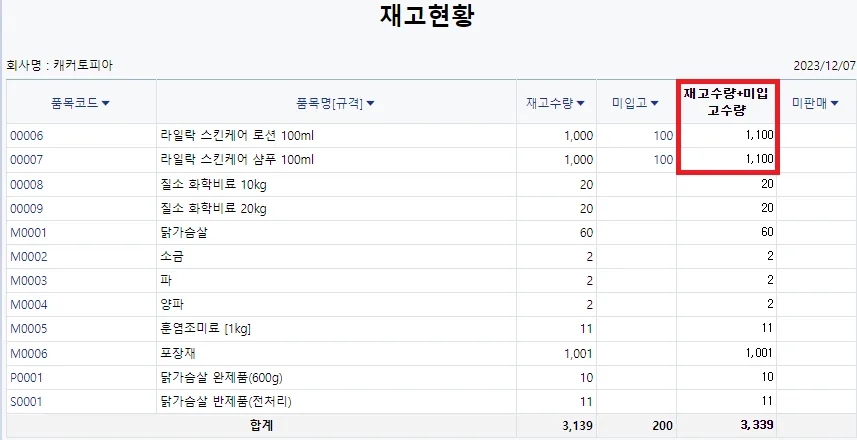Open item code 00007 link
Screen dimensions: 857x440
click(26, 160)
